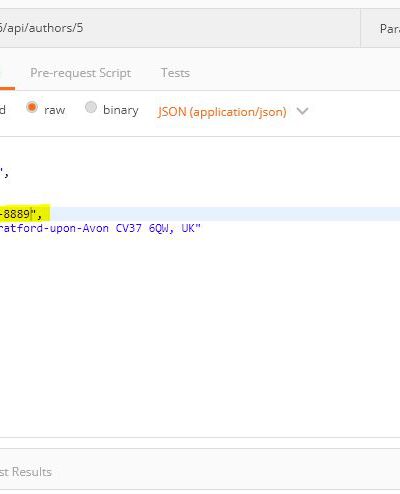Click the CV37 postcode text in body

(129, 228)
